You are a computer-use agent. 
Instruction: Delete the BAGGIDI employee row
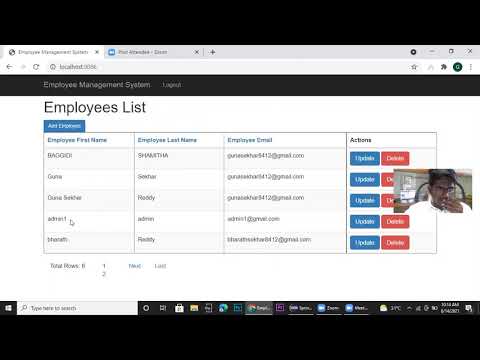[395, 158]
